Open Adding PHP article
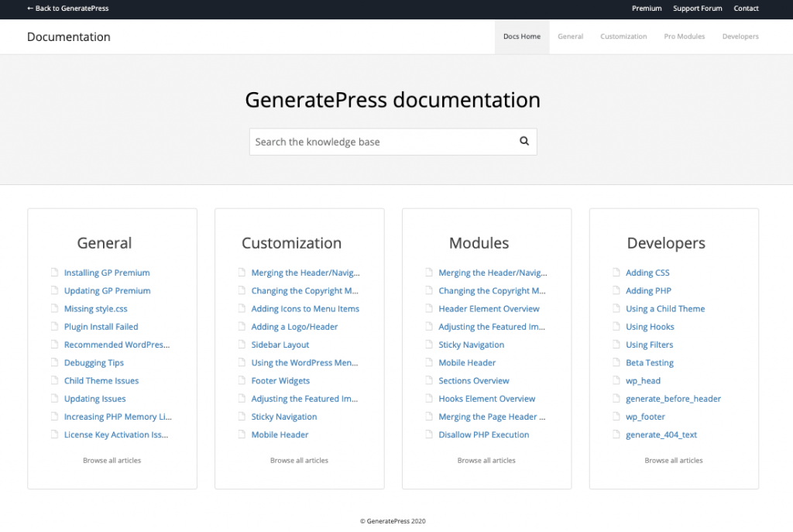Image resolution: width=793 pixels, height=532 pixels. pyautogui.click(x=648, y=290)
